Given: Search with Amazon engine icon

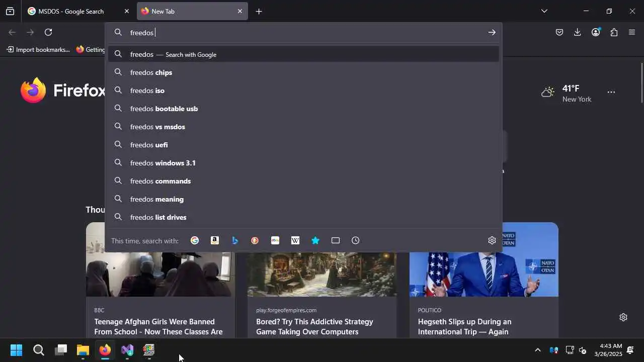Looking at the screenshot, I should click(215, 240).
